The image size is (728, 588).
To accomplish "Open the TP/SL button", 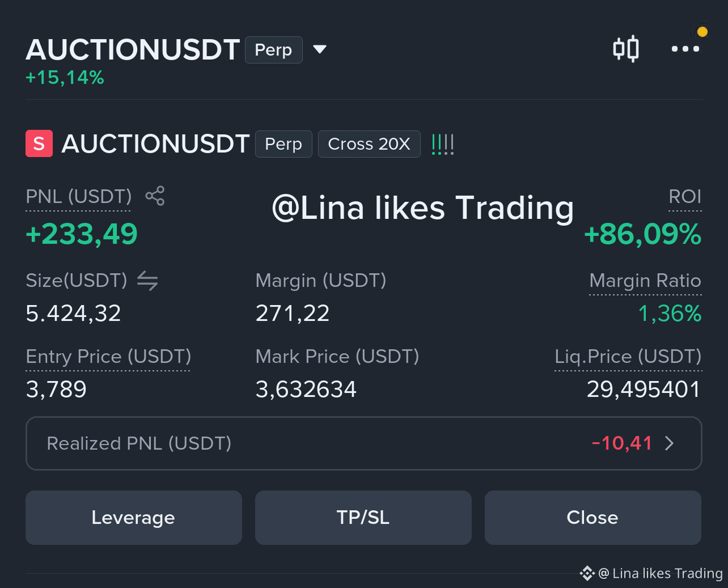I will coord(363,518).
